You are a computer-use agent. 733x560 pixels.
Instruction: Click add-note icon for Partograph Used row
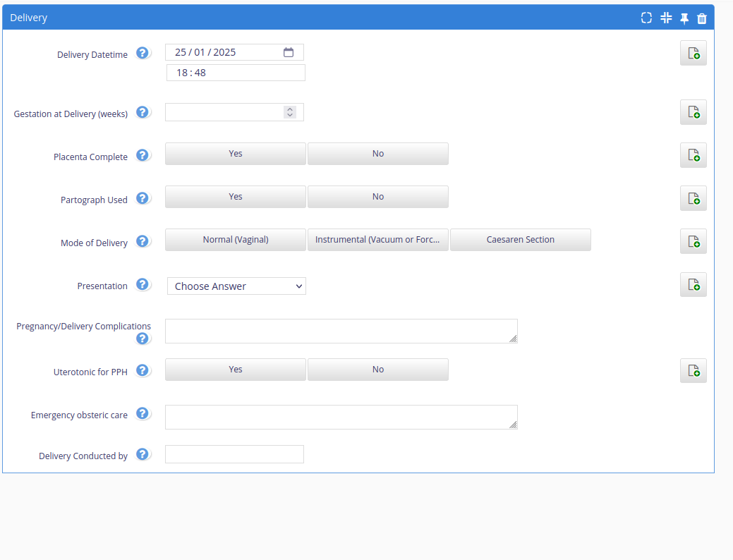693,198
